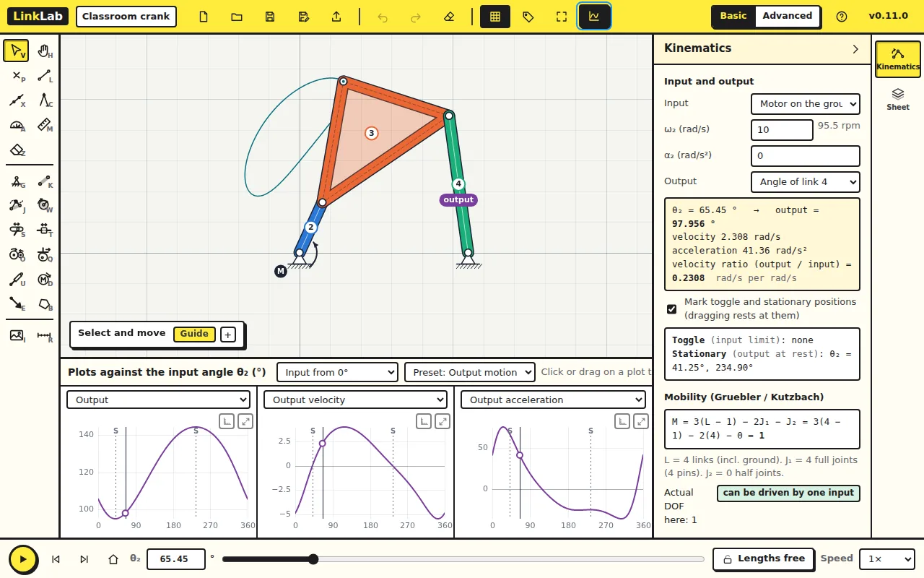Click the ω₂ (rad/s) input field
Image resolution: width=924 pixels, height=578 pixels.
pyautogui.click(x=782, y=130)
